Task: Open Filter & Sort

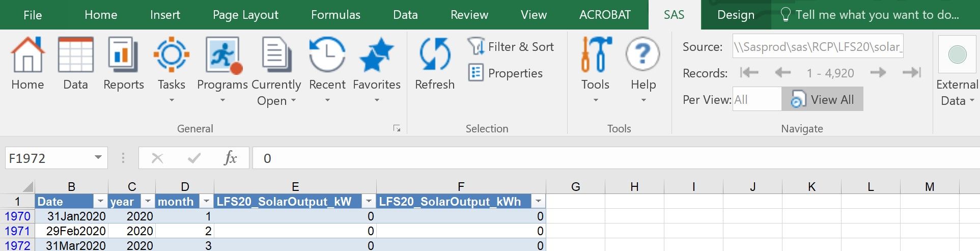Action: pyautogui.click(x=511, y=47)
